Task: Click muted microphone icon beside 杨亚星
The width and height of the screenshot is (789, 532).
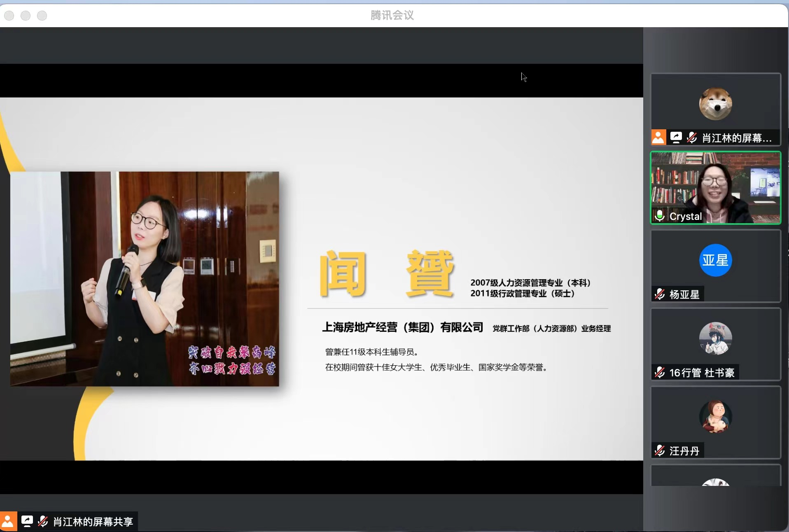Action: 660,294
